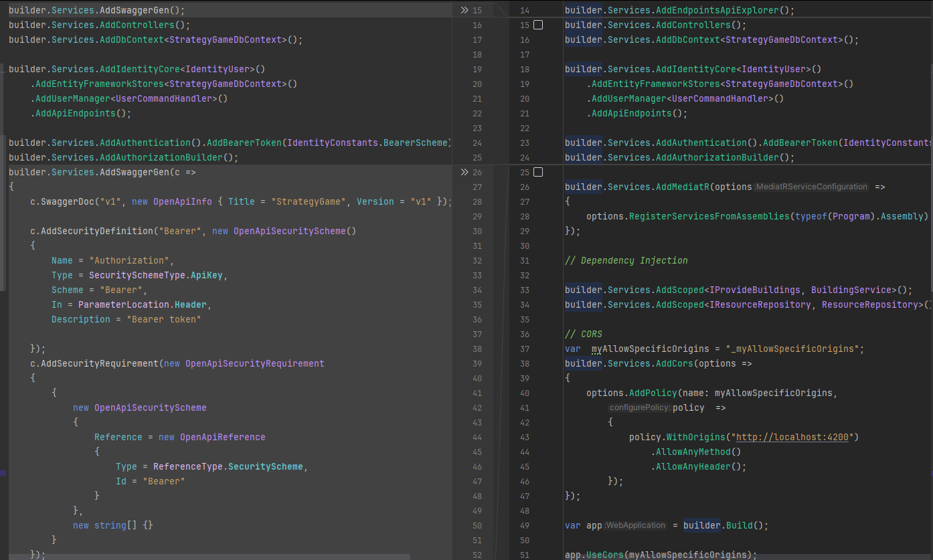933x560 pixels.
Task: Open the http://localhost:4200 link
Action: (x=792, y=437)
